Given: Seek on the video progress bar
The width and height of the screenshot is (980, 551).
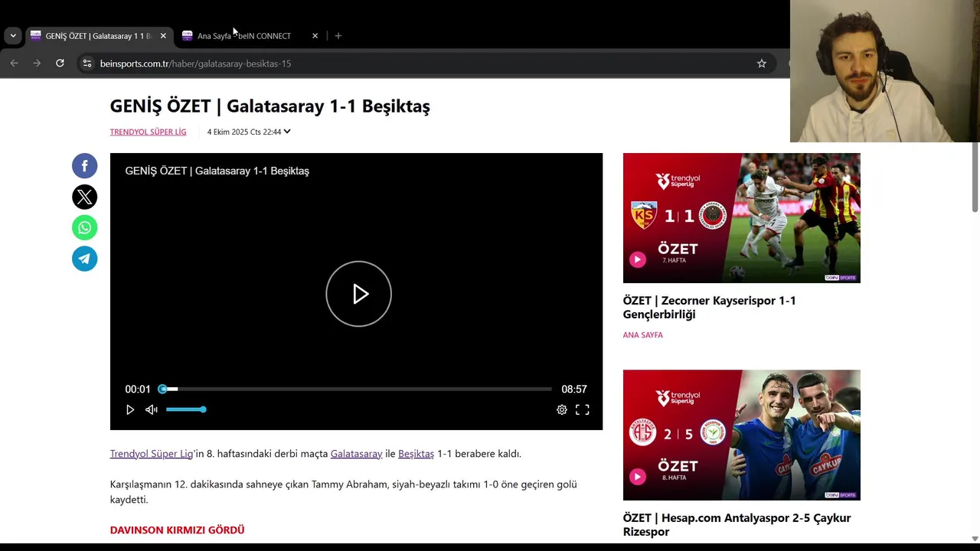Looking at the screenshot, I should (356, 389).
